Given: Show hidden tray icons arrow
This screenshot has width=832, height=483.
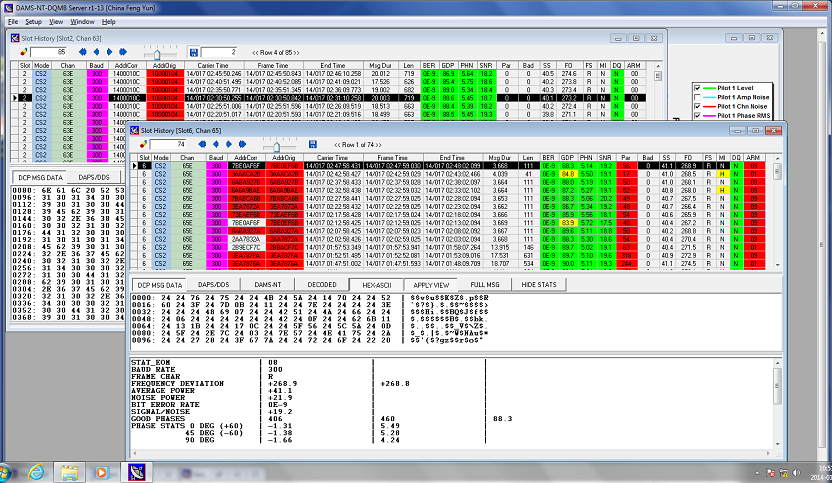Looking at the screenshot, I should pyautogui.click(x=757, y=472).
